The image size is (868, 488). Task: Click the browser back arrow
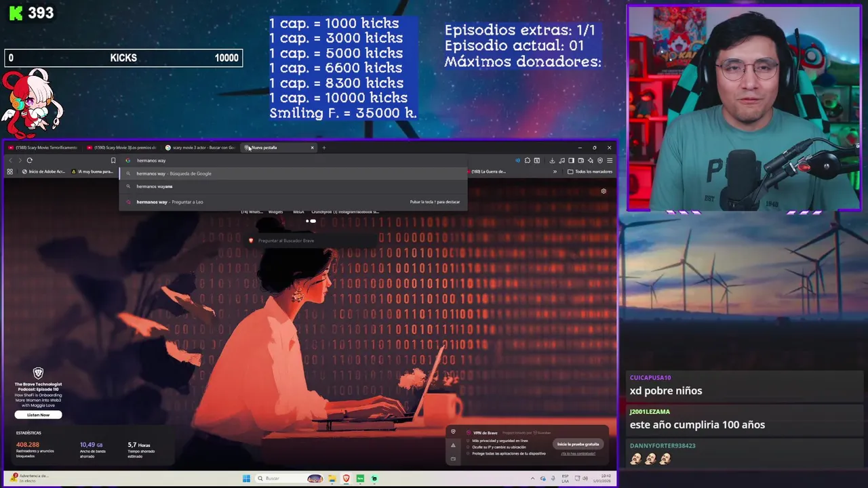tap(10, 161)
